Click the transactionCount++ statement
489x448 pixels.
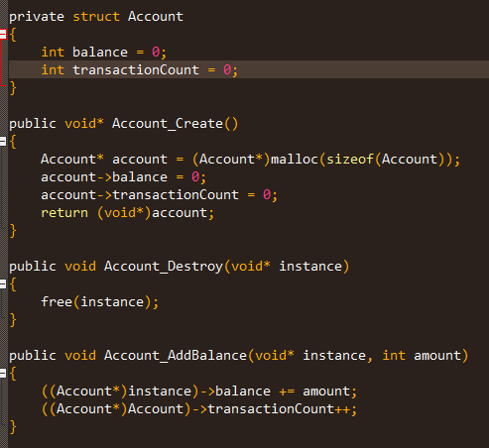pos(199,409)
